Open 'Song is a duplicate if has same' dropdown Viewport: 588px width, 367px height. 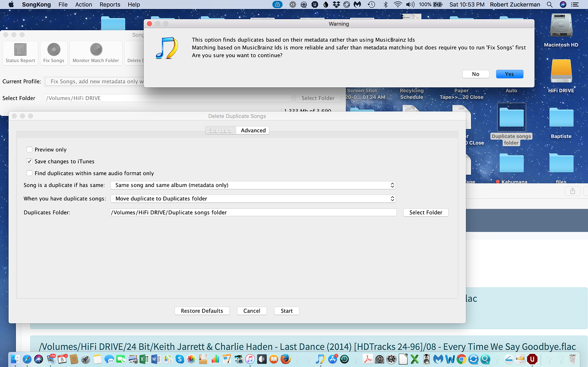(x=253, y=185)
